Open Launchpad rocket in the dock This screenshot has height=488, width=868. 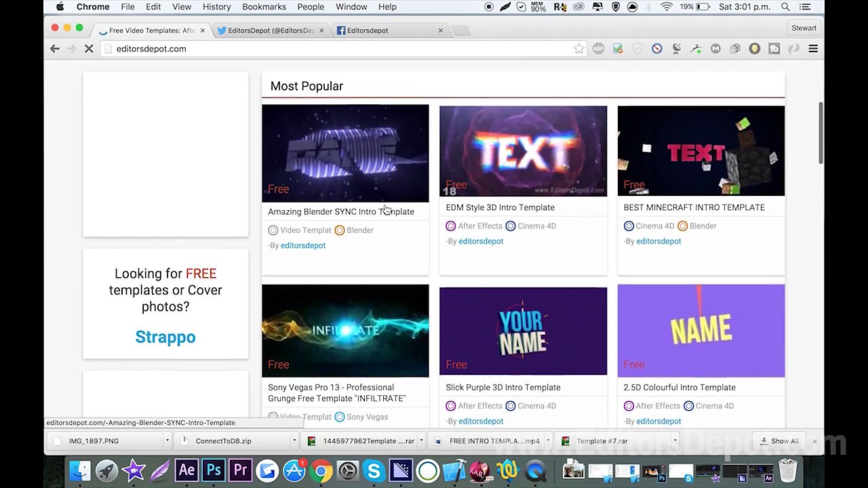click(x=106, y=470)
